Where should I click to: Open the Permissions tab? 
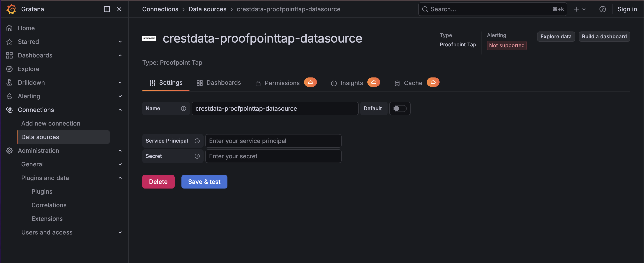(286, 83)
